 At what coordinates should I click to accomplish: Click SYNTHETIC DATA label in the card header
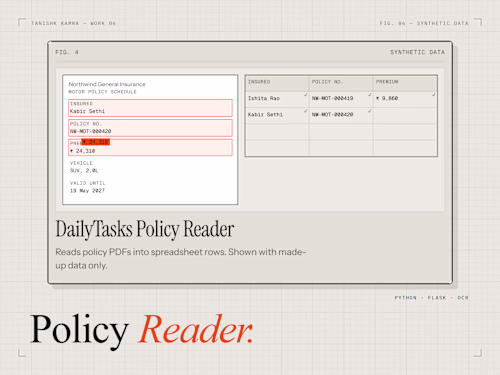[417, 52]
